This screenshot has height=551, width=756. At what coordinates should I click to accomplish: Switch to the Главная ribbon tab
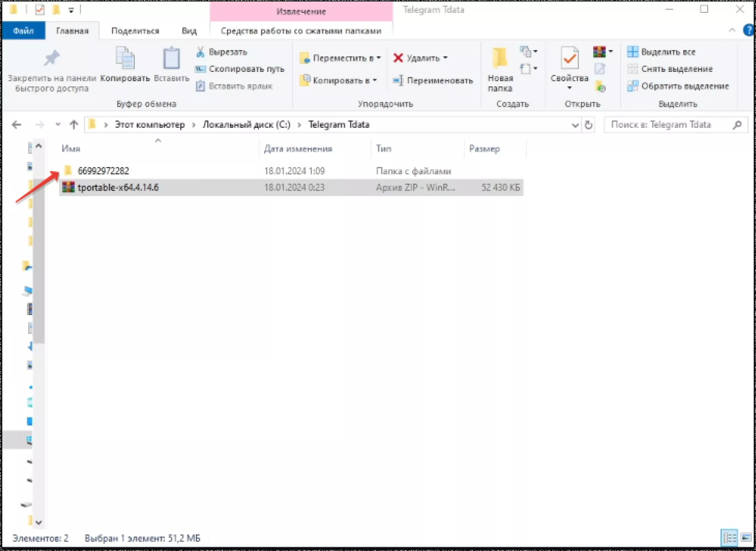pyautogui.click(x=72, y=31)
